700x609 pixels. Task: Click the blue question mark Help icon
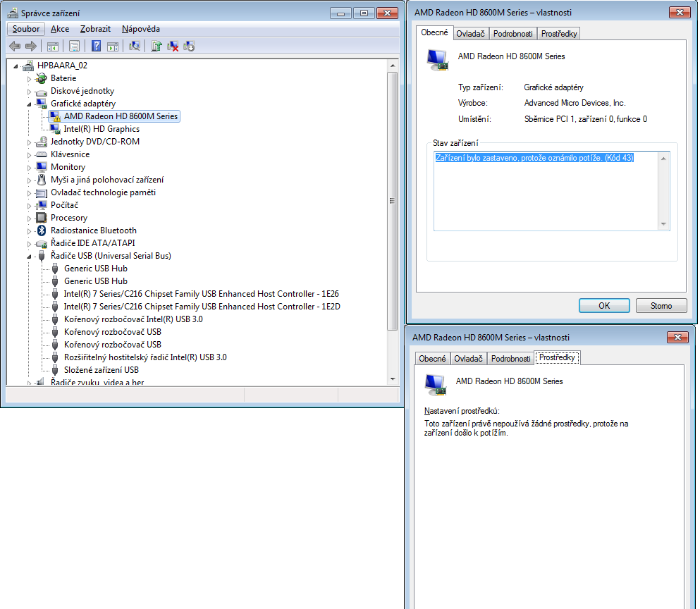96,46
